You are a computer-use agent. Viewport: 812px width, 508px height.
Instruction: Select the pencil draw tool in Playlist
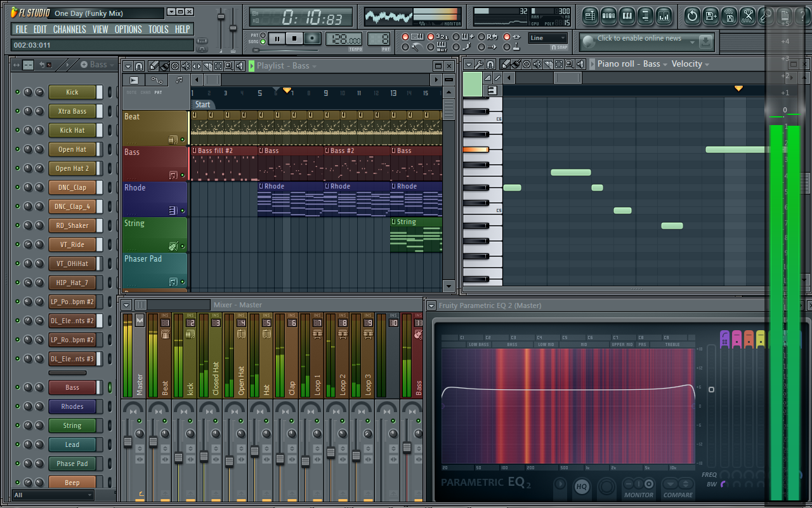[x=154, y=66]
